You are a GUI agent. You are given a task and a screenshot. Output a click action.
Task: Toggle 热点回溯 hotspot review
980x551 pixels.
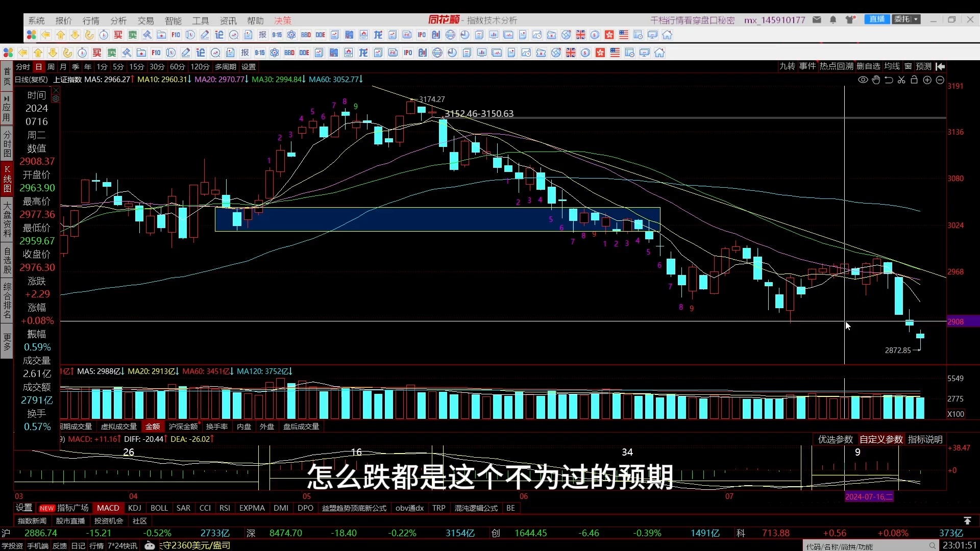coord(836,66)
